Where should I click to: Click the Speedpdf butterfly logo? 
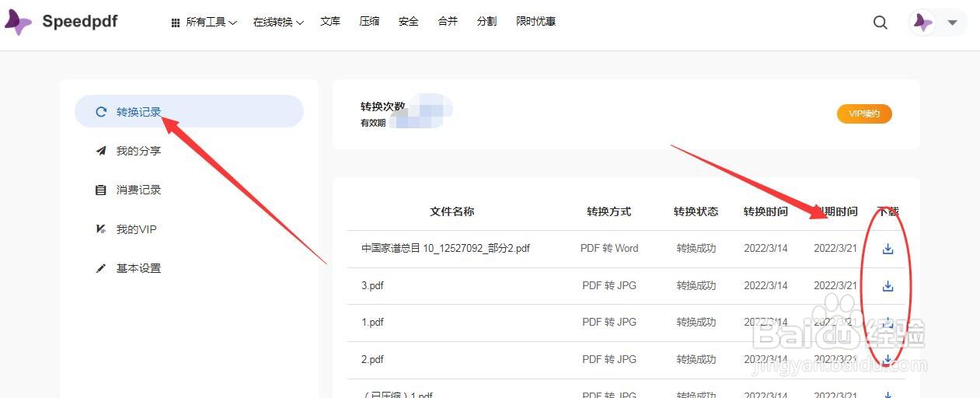point(18,22)
